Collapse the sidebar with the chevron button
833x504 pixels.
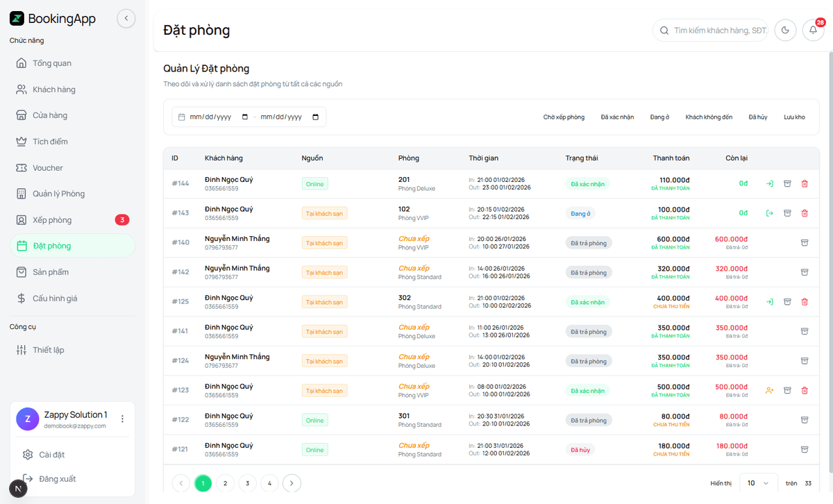point(126,18)
